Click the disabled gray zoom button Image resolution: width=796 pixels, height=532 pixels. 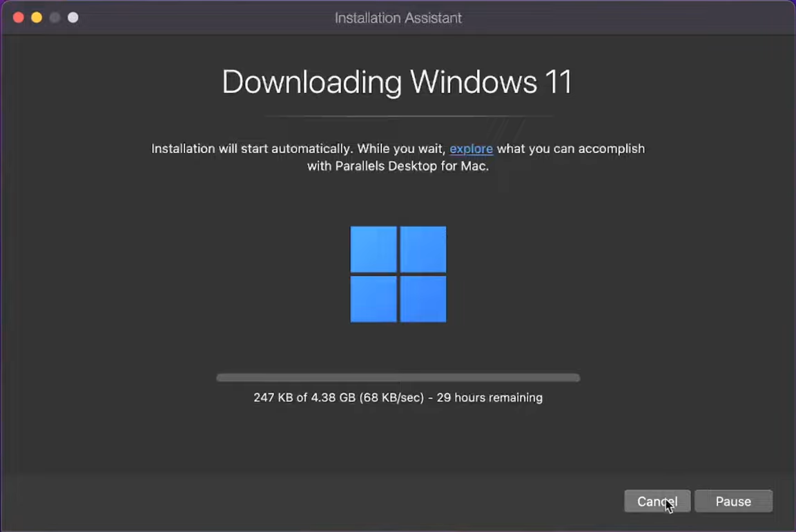pyautogui.click(x=55, y=18)
